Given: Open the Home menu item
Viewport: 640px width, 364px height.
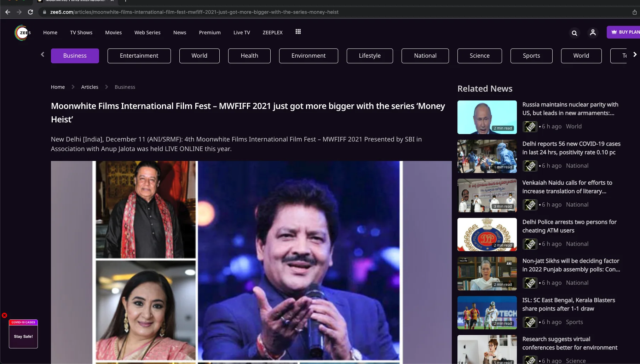Looking at the screenshot, I should 50,33.
